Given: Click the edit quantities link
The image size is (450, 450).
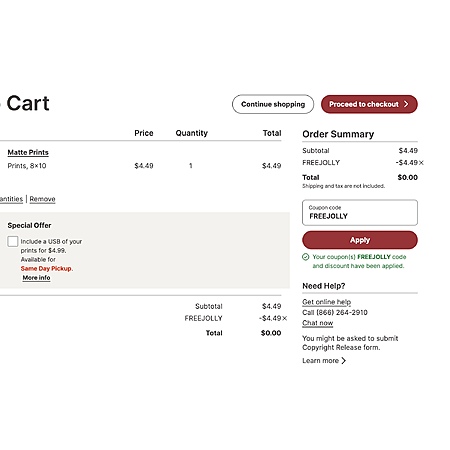Looking at the screenshot, I should 11,199.
